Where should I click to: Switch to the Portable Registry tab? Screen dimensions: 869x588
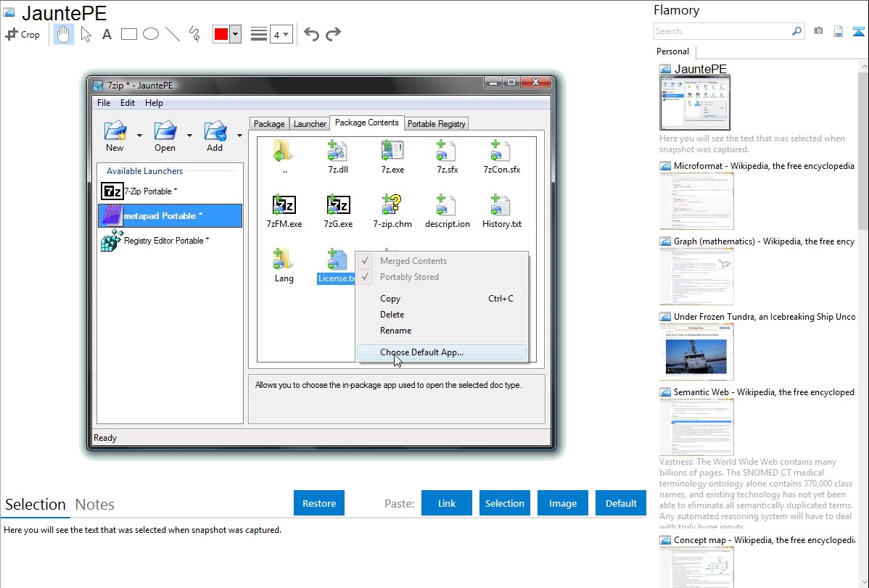[x=437, y=123]
